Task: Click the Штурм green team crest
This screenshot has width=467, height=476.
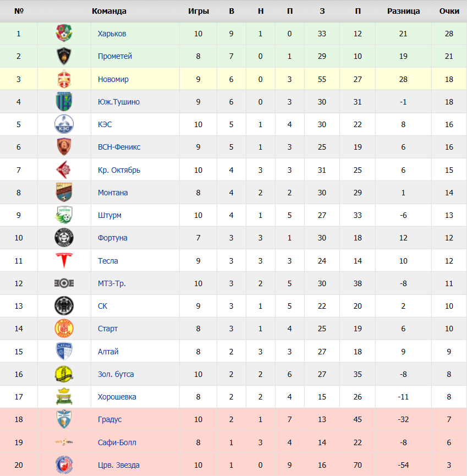Action: [x=64, y=215]
